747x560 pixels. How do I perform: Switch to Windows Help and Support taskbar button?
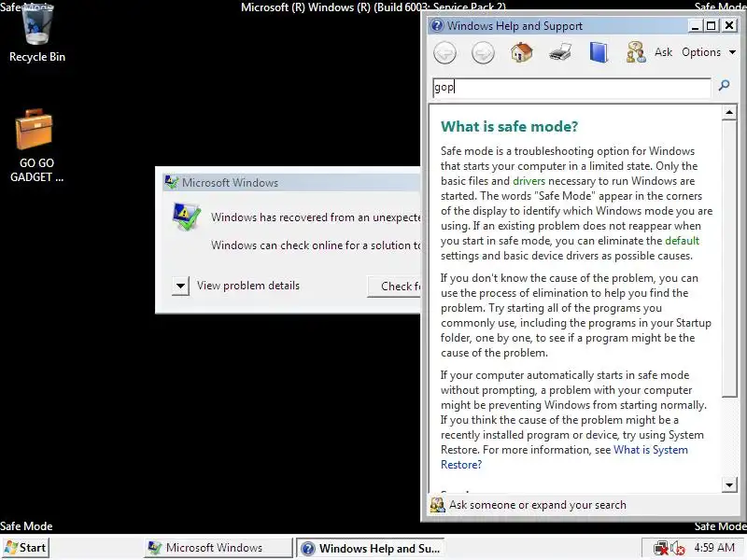click(x=371, y=548)
